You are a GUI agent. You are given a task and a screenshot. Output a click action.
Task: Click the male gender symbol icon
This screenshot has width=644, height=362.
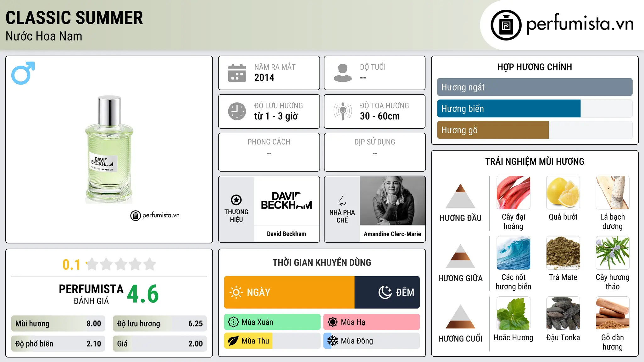(x=23, y=73)
